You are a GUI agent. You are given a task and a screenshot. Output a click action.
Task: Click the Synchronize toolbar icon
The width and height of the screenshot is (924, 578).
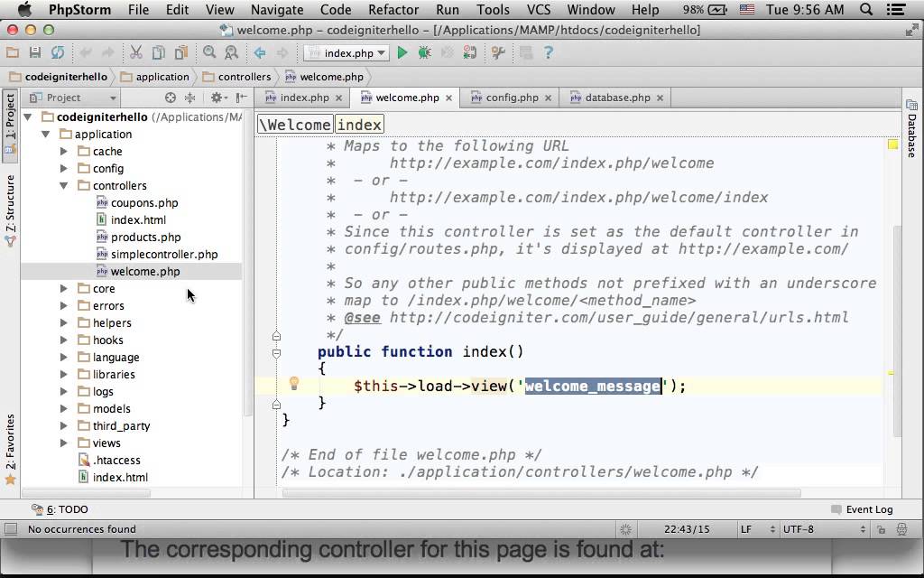[x=57, y=53]
